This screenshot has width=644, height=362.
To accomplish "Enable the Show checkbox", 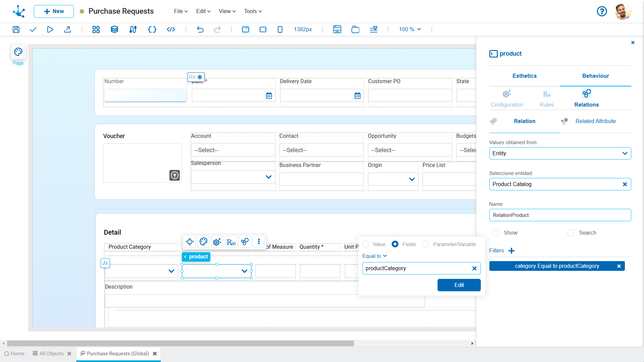I will tap(495, 233).
